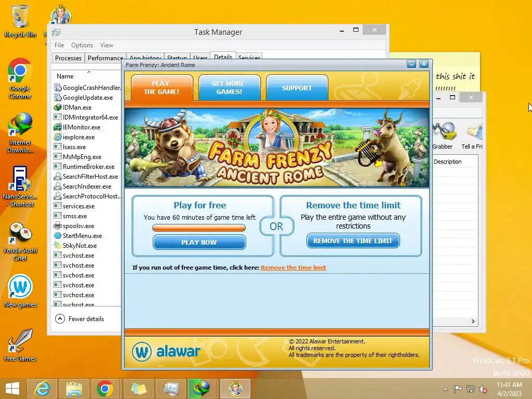532x399 pixels.
Task: Select iexplore.exe process row
Action: click(87, 137)
